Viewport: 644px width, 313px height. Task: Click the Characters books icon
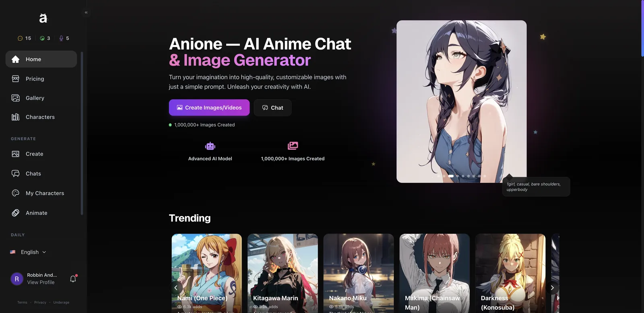pyautogui.click(x=16, y=117)
